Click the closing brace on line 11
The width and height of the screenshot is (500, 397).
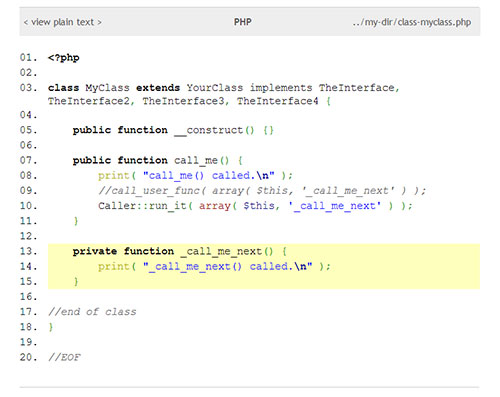[x=76, y=221]
